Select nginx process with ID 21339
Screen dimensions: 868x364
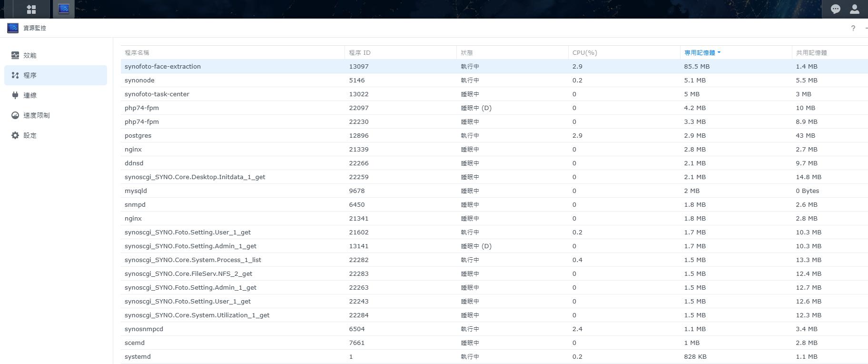494,149
